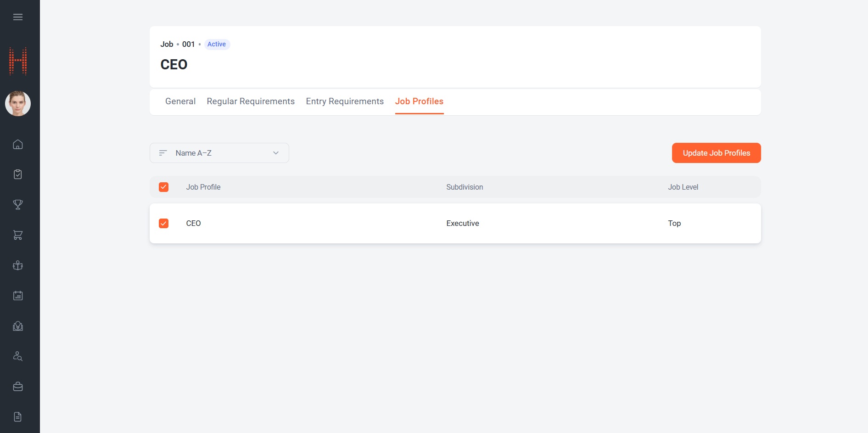Click the red H logo
Viewport: 868px width, 433px height.
18,61
